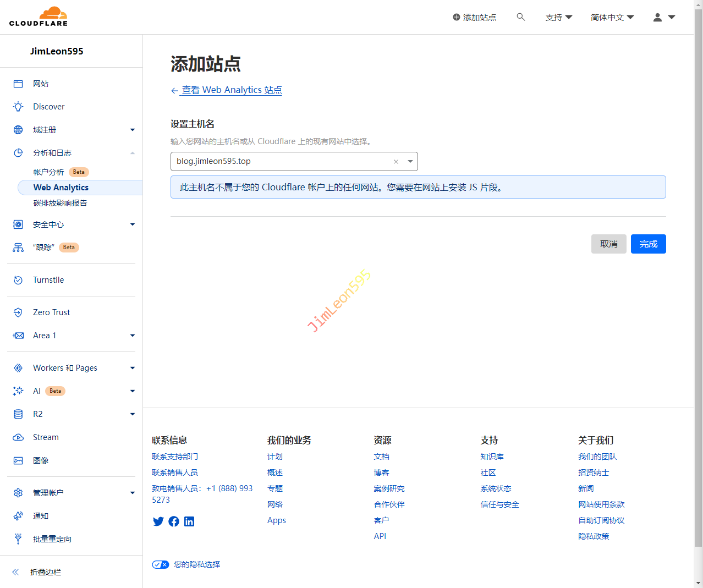703x588 pixels.
Task: Open the Facebook icon link
Action: (174, 521)
